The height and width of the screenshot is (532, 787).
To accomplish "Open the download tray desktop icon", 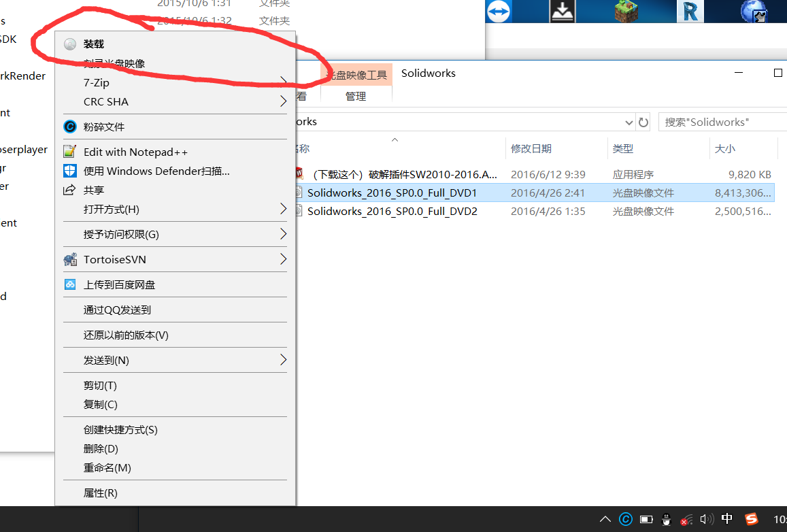I will tap(562, 12).
